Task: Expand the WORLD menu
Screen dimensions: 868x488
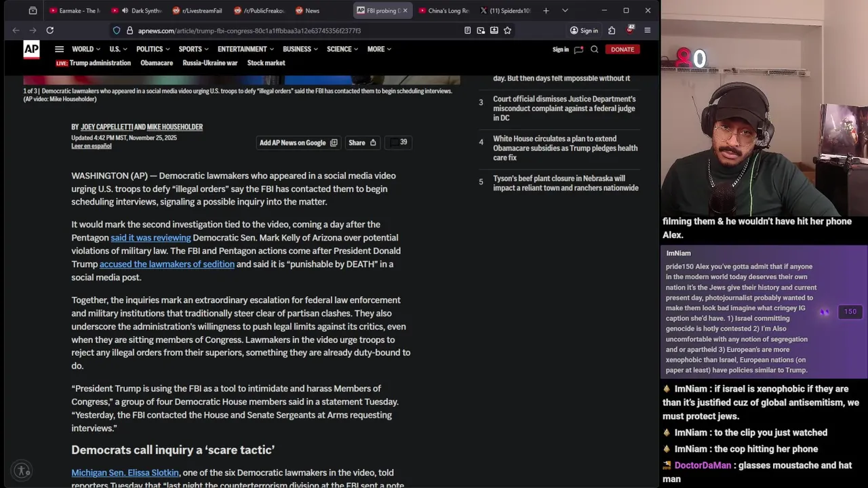Action: pos(86,49)
